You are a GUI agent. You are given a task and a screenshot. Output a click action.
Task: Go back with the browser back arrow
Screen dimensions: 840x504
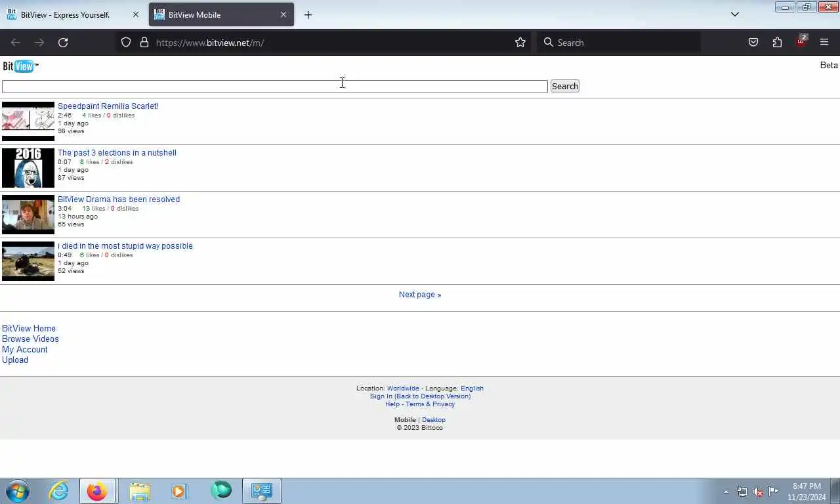coord(16,43)
